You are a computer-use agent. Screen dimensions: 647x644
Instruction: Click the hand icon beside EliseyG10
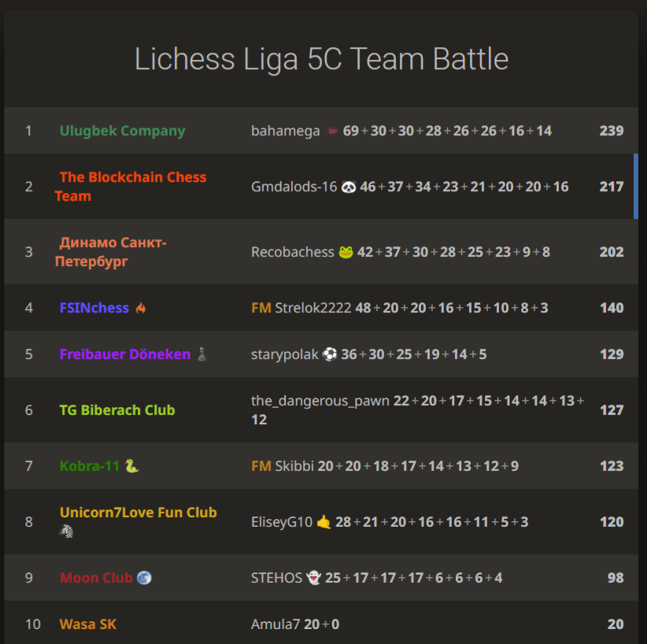tap(324, 522)
